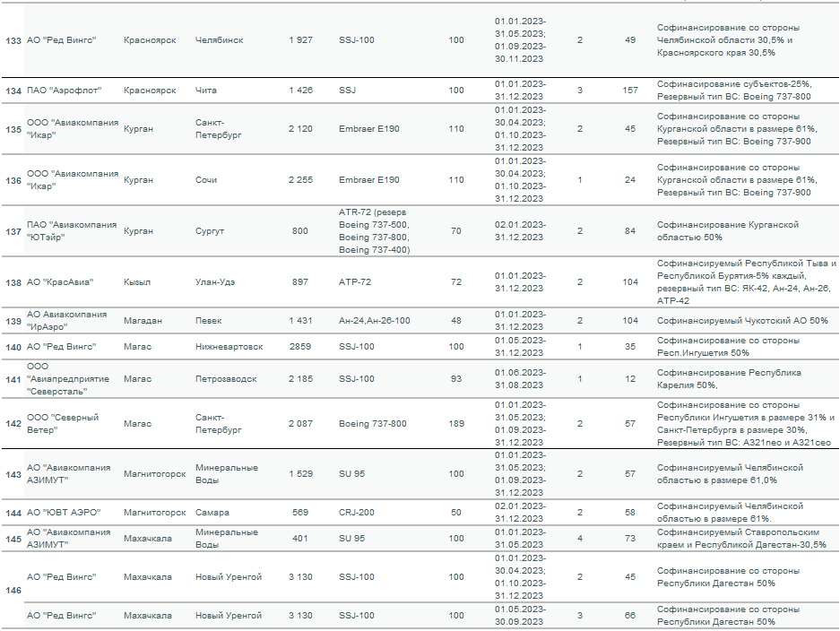Select carrier ООО "Северный Ветер"
Screen dimensions: 840x631
[63, 424]
